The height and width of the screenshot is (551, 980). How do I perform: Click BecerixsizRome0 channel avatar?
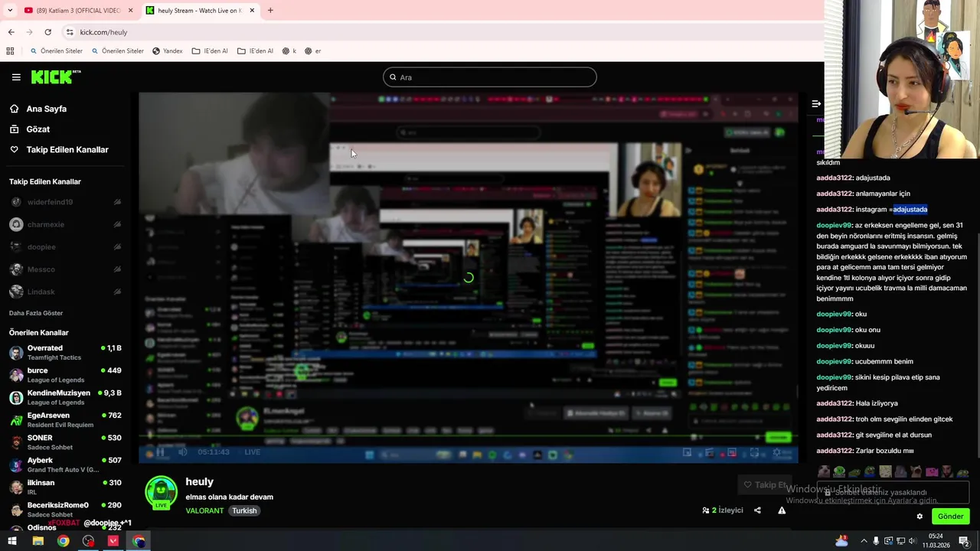click(16, 510)
